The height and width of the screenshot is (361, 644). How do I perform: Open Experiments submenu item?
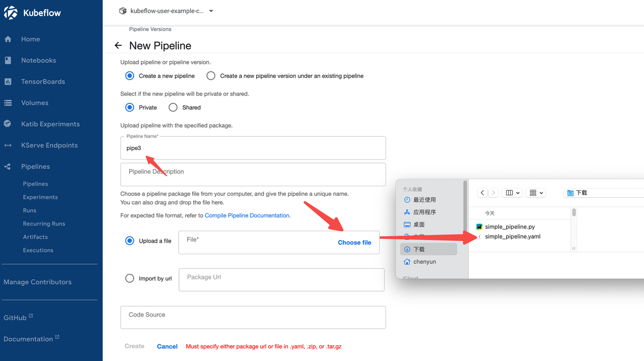point(40,197)
